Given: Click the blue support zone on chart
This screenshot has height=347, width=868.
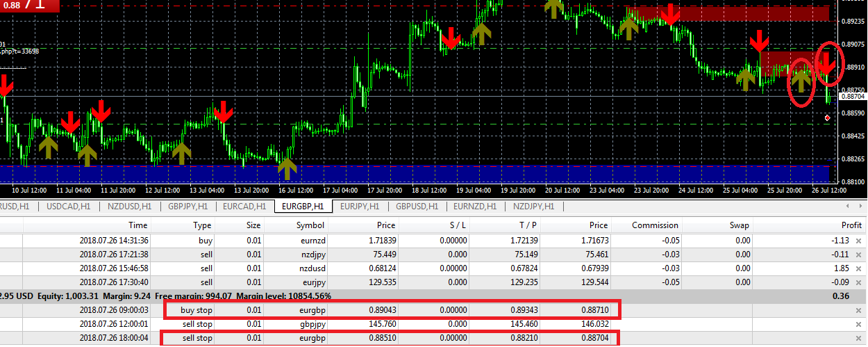Looking at the screenshot, I should coord(417,172).
